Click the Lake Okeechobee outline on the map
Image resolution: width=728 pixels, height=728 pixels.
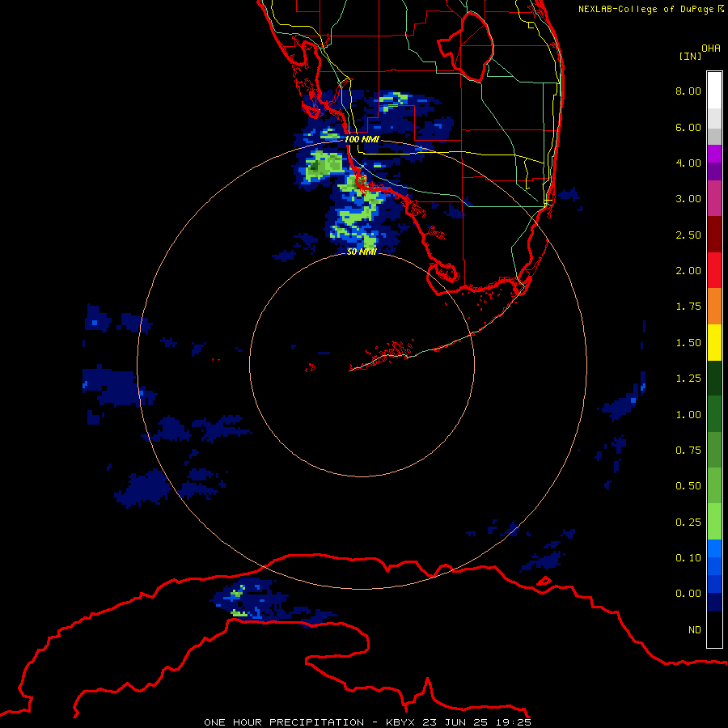coord(466,46)
